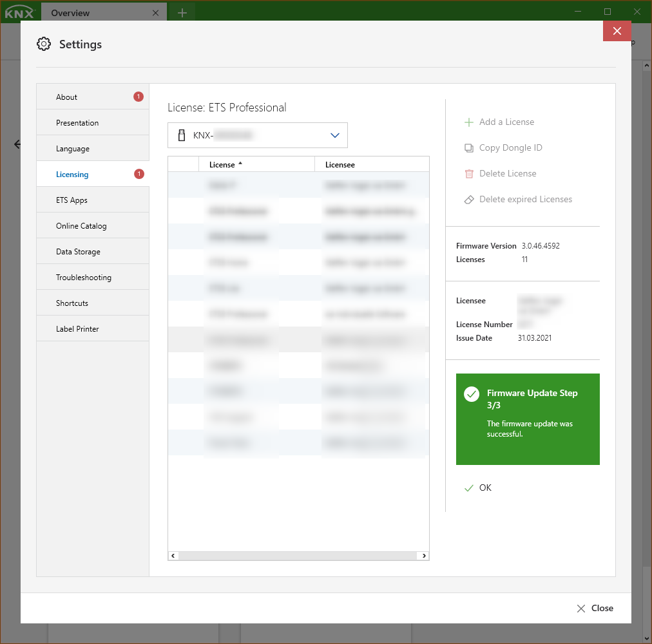Click the green checkmark icon beside OK

tap(468, 488)
